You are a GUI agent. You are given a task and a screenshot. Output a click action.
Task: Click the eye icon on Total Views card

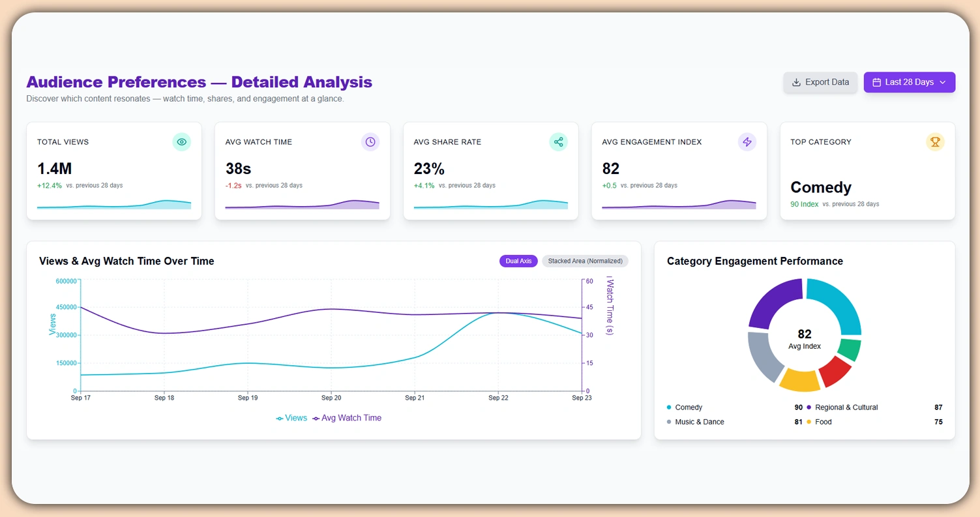[x=181, y=141]
